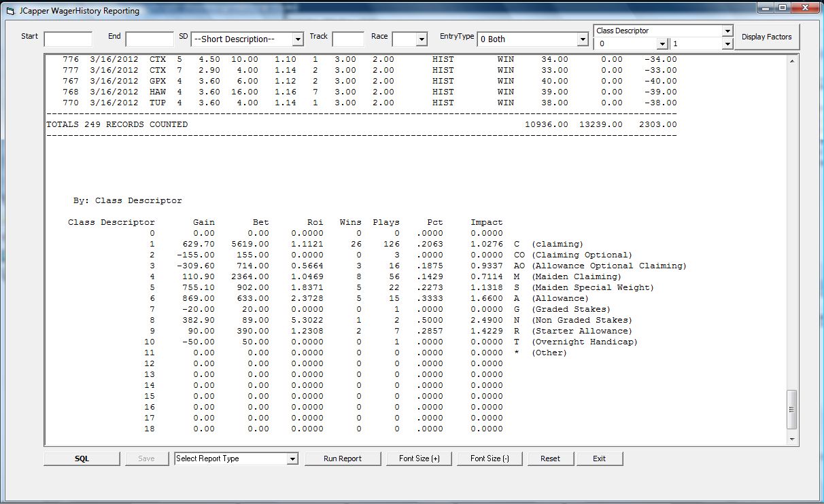Open the Class Descriptor factor dropdown
The width and height of the screenshot is (824, 504).
click(x=727, y=31)
